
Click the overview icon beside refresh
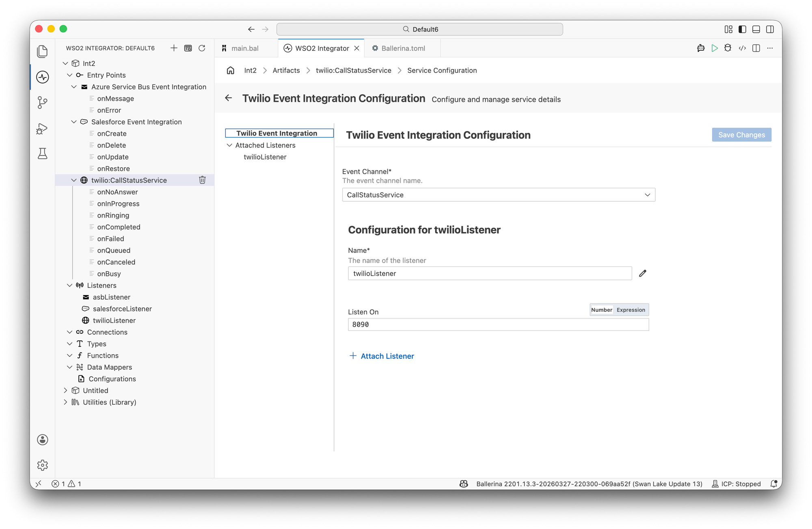188,48
